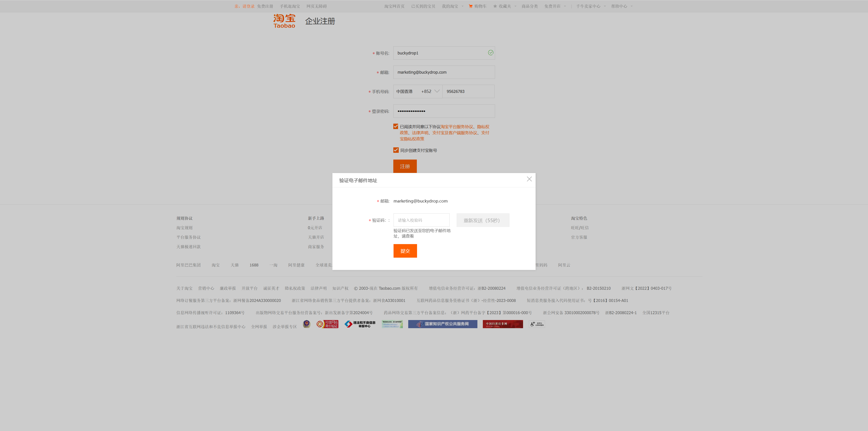The image size is (868, 431).
Task: Click the green checkmark beside account name
Action: coord(490,53)
